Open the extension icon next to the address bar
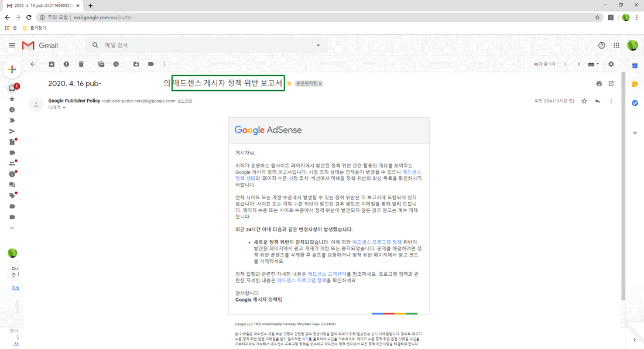The height and width of the screenshot is (349, 644). point(611,17)
